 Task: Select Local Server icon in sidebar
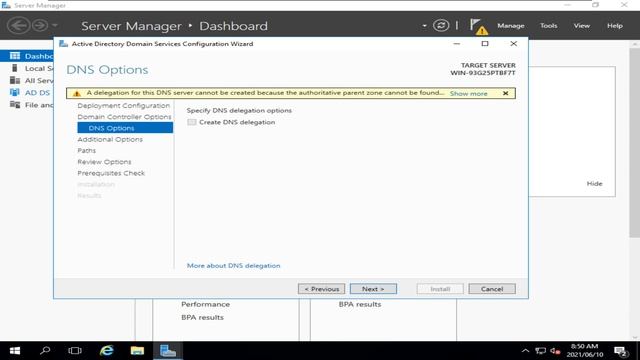point(15,68)
